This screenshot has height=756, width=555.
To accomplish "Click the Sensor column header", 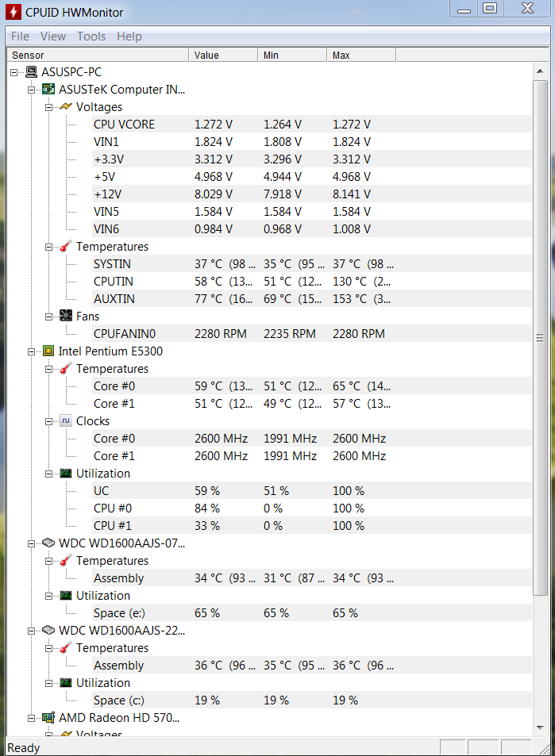I will click(98, 55).
